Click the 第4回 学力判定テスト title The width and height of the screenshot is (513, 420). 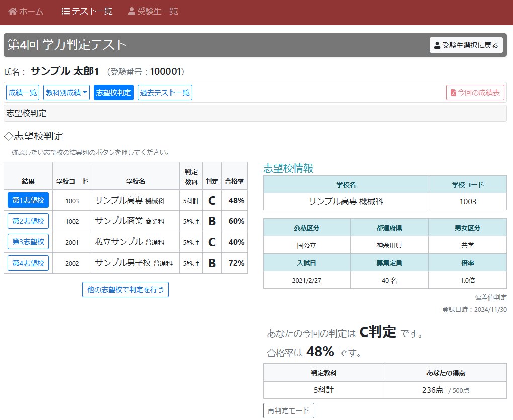67,45
